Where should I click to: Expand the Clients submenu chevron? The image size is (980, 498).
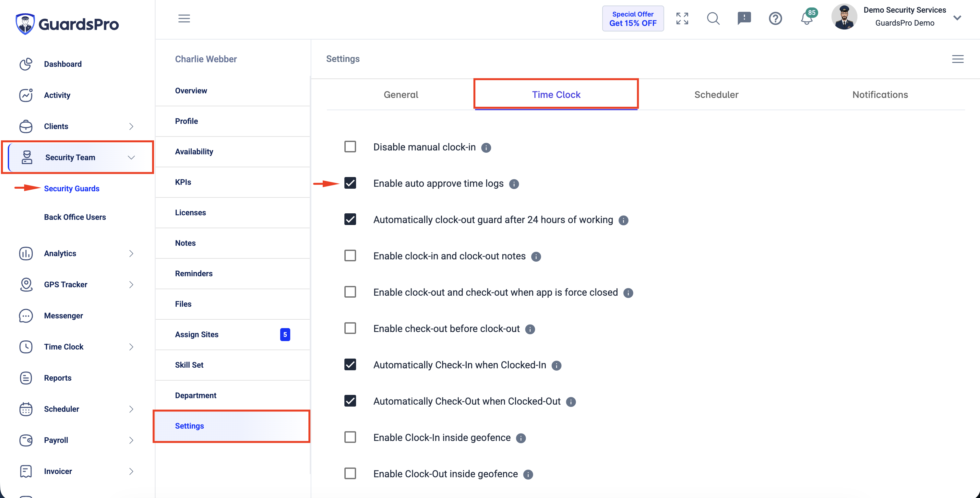[x=131, y=126]
